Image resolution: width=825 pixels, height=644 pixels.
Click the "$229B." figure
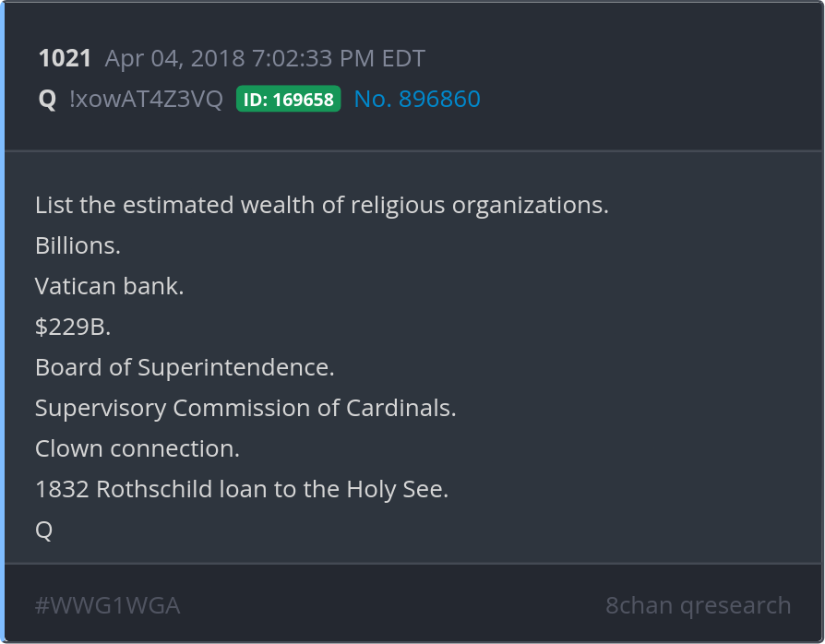[x=72, y=327]
